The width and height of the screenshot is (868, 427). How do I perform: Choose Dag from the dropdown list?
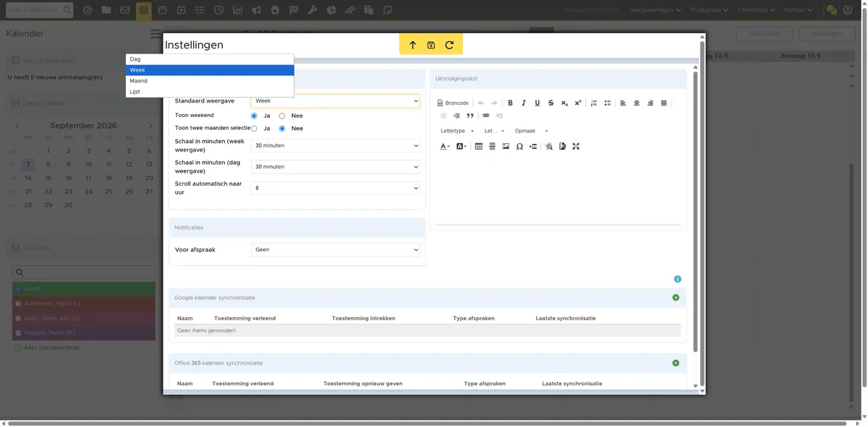[210, 59]
